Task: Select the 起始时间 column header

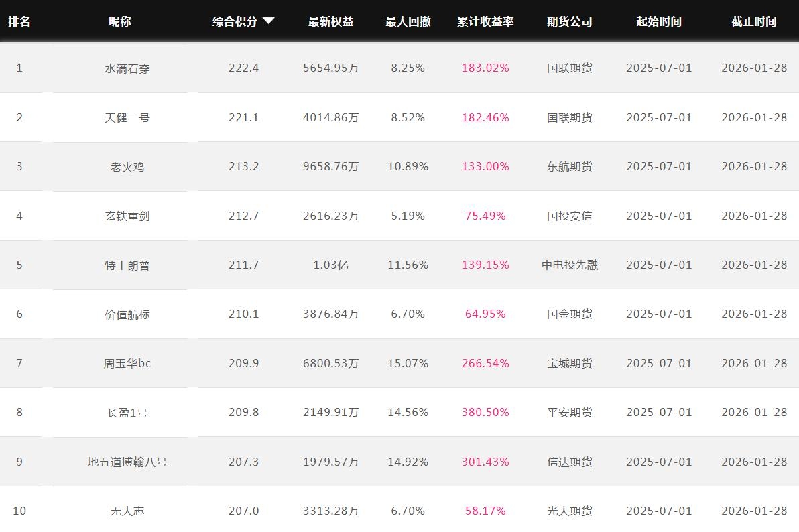Action: click(658, 21)
